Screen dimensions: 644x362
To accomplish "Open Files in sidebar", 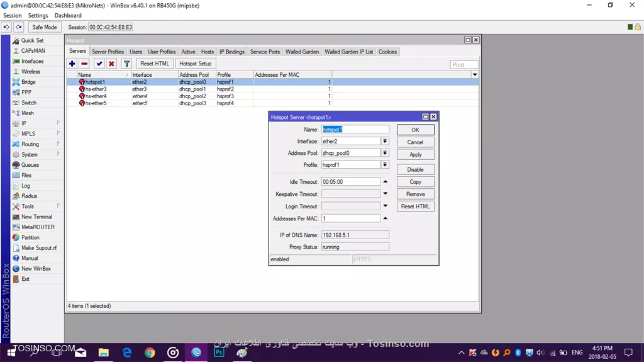I will pyautogui.click(x=26, y=175).
